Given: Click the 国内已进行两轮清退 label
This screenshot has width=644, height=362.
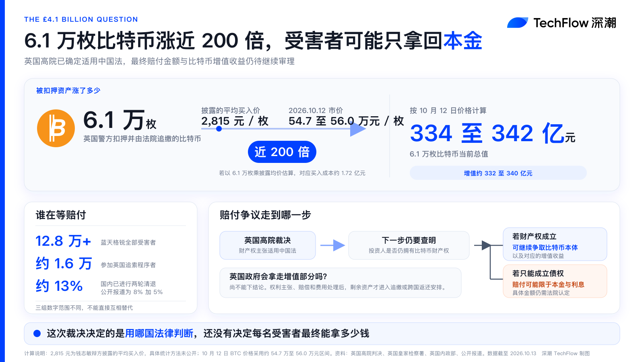Looking at the screenshot, I should point(128,284).
